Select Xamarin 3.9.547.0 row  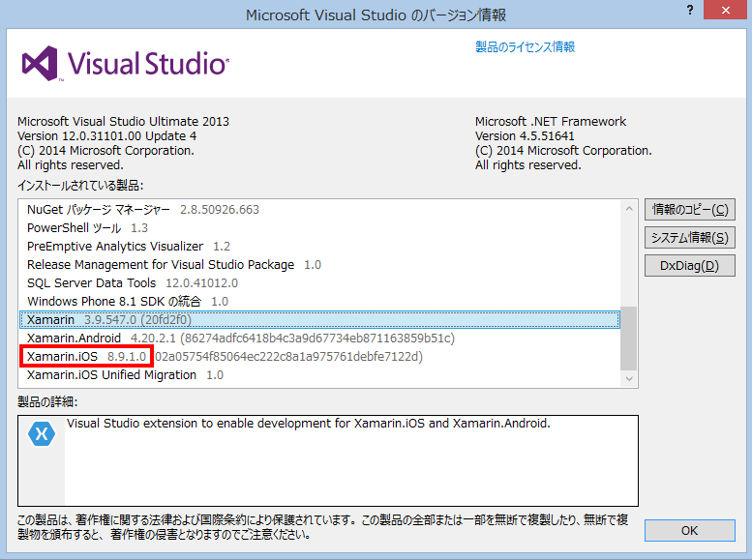(320, 320)
